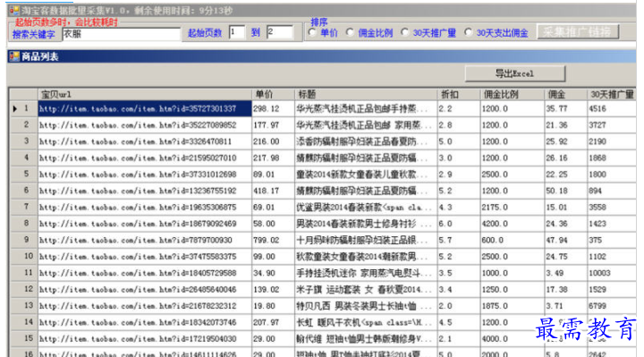Click URL cell ending id=35227089852
Screen dimensions: 644x357
tap(145, 125)
